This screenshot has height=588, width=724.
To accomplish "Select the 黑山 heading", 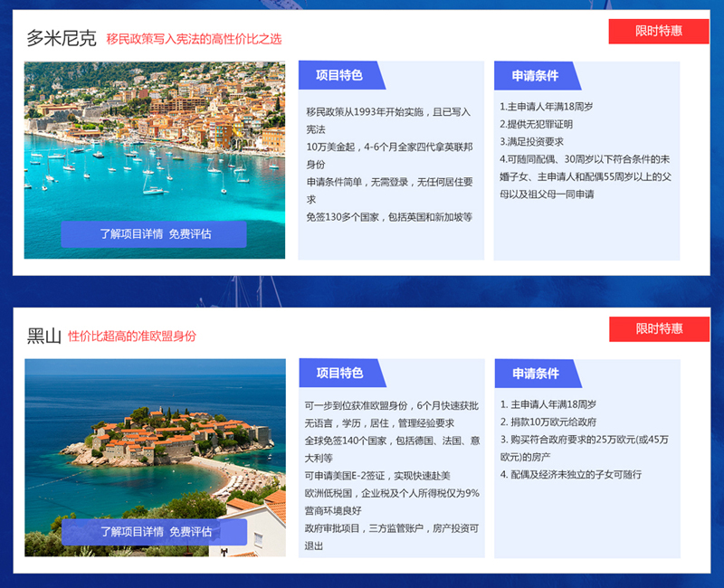I will [x=43, y=336].
